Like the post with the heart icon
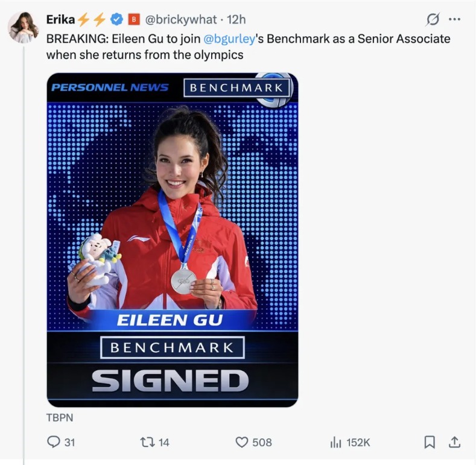476x465 pixels. [242, 442]
